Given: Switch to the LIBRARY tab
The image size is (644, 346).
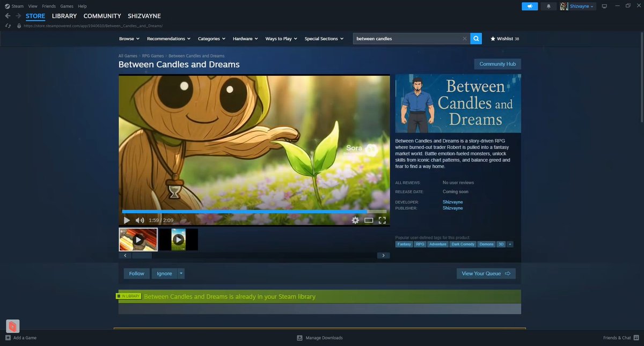Looking at the screenshot, I should pyautogui.click(x=64, y=16).
